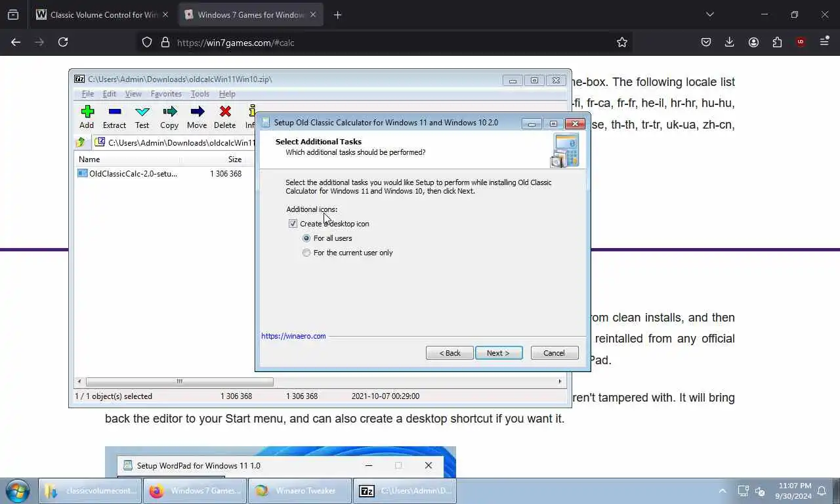Screen dimensions: 840x504
Task: Open the browser Extensions menu
Action: pos(777,42)
